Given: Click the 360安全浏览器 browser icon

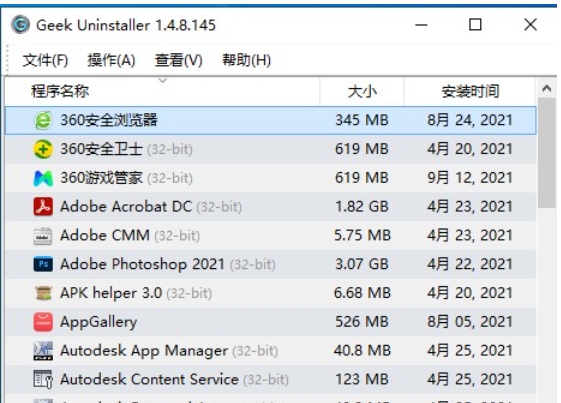Looking at the screenshot, I should (x=43, y=120).
